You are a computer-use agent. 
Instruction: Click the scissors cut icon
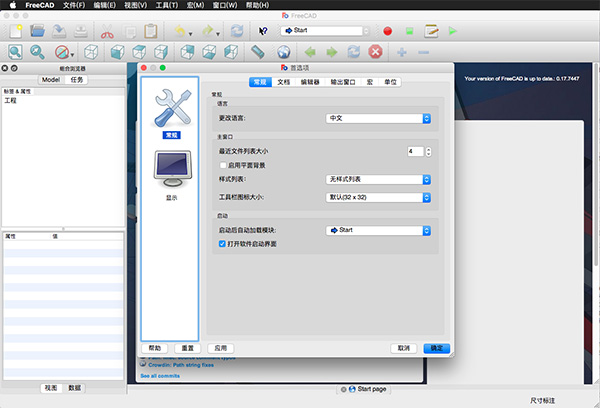click(x=107, y=31)
